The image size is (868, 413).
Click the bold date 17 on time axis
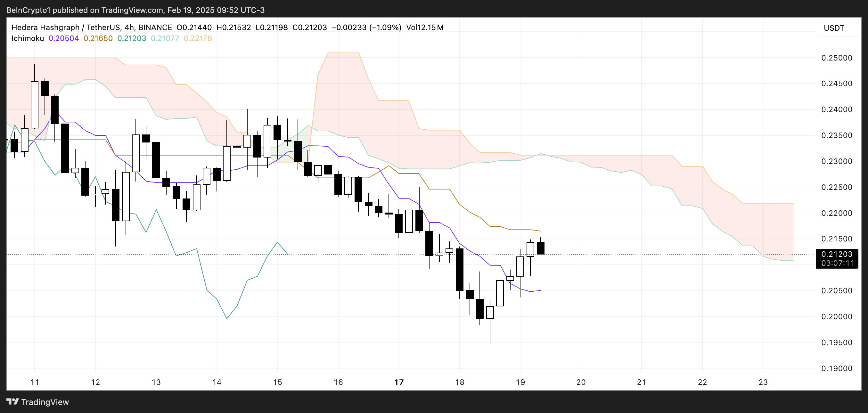point(399,382)
